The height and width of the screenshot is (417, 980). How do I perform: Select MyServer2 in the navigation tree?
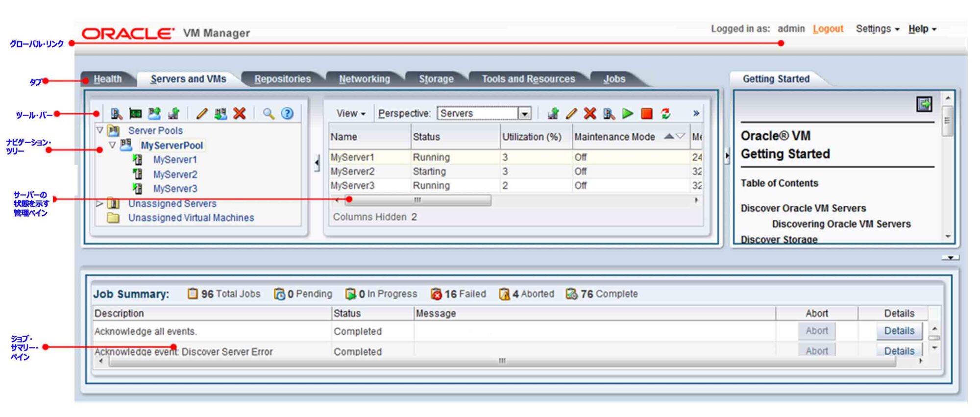point(175,174)
